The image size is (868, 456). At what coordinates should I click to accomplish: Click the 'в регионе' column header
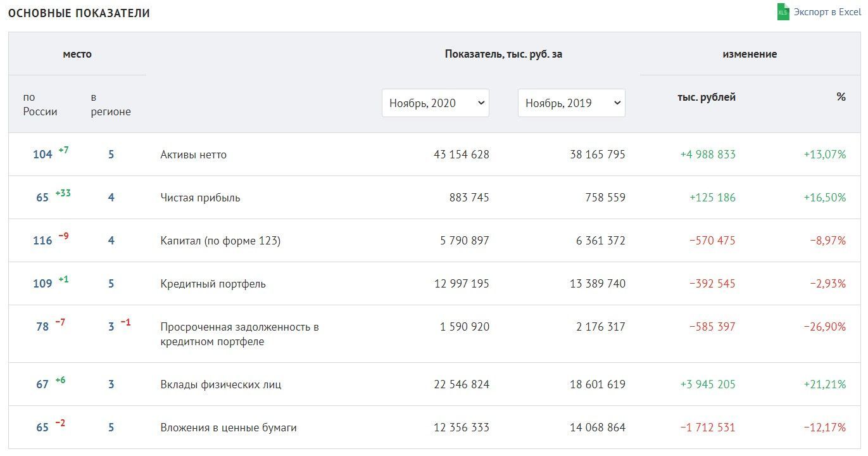111,104
